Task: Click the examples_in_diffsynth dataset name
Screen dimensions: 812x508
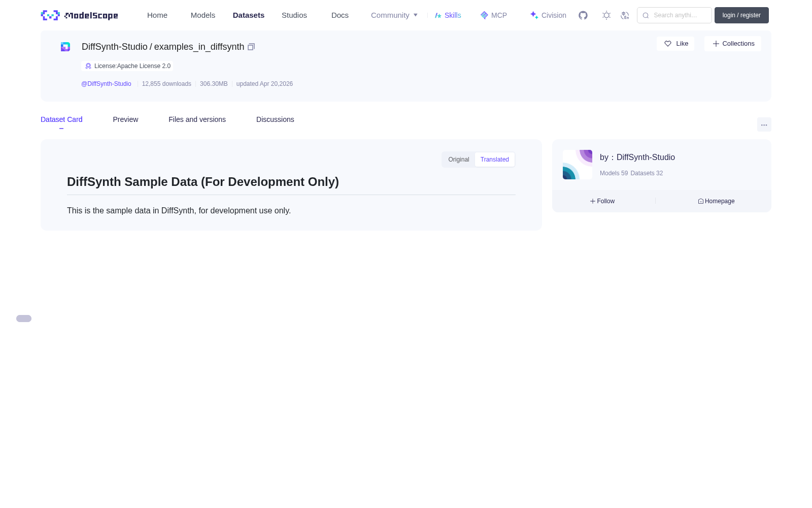Action: click(199, 47)
